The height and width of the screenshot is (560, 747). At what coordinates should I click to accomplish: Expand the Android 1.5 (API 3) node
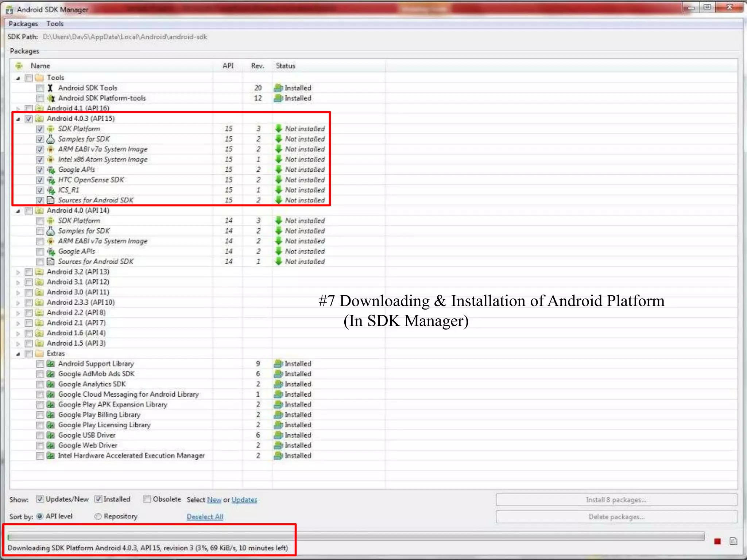[x=18, y=343]
